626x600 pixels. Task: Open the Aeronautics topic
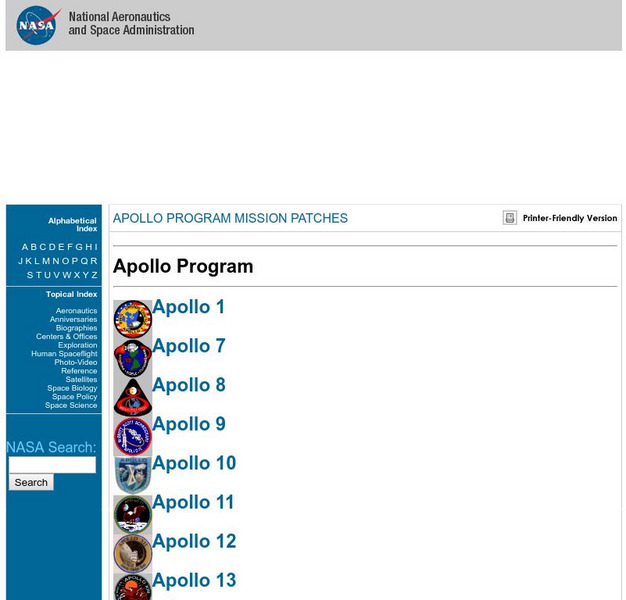(x=76, y=311)
